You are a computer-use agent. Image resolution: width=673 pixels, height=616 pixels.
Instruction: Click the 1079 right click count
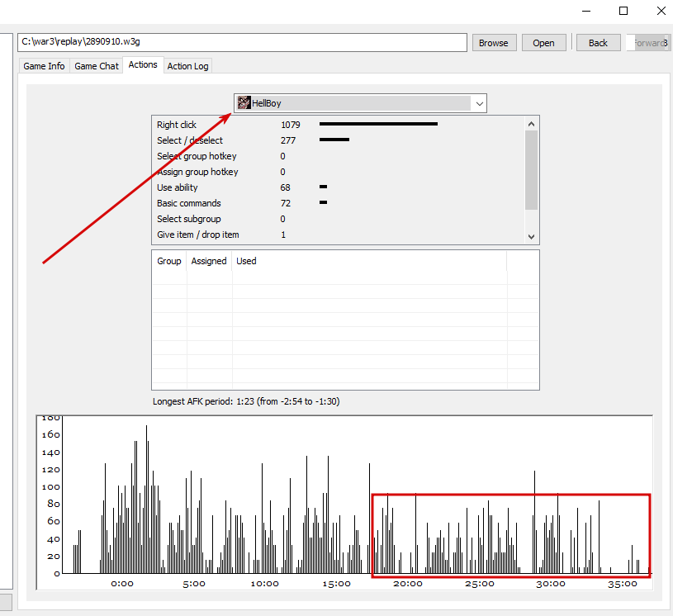click(x=291, y=125)
